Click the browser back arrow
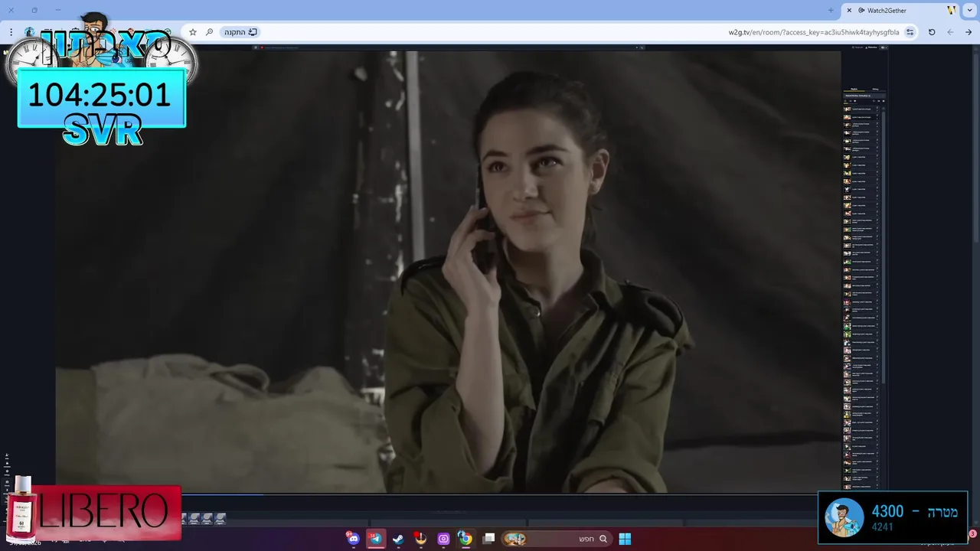 click(x=969, y=32)
